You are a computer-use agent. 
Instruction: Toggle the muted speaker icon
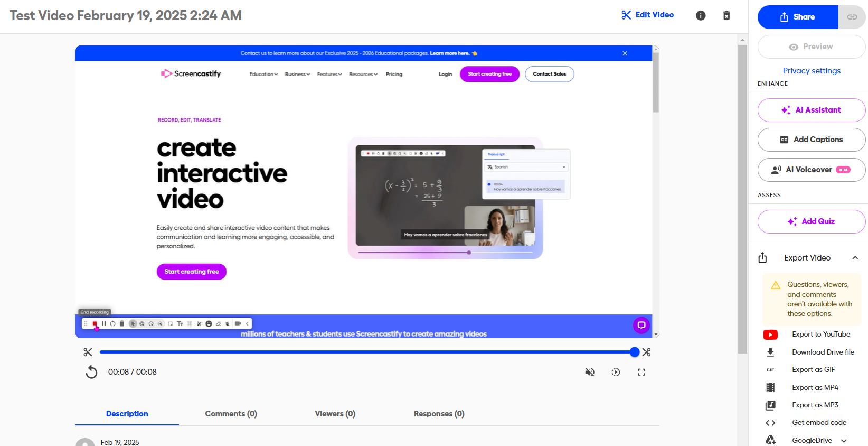pyautogui.click(x=590, y=373)
